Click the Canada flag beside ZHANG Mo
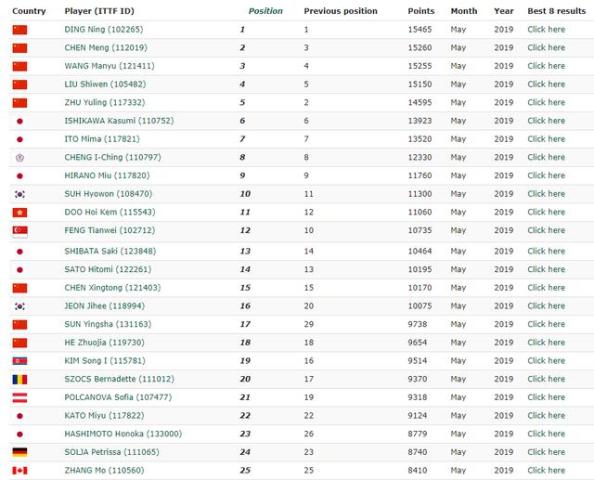This screenshot has width=594, height=480. (x=20, y=471)
